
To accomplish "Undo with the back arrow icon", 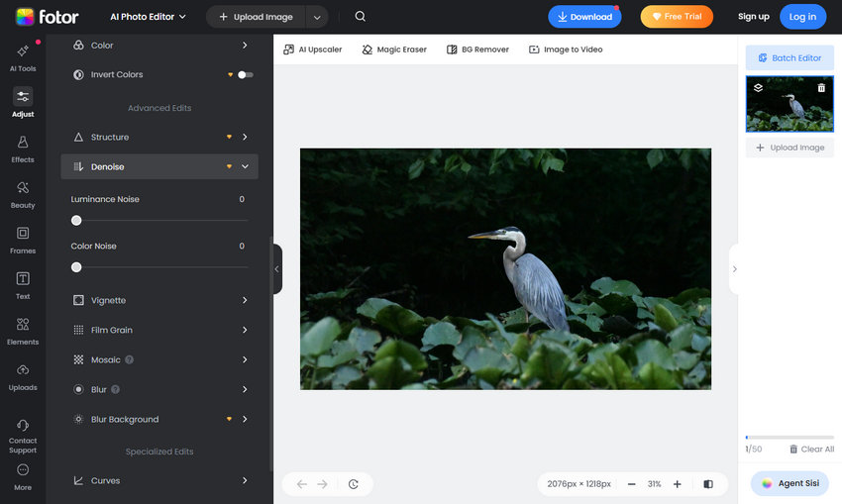I will (302, 484).
